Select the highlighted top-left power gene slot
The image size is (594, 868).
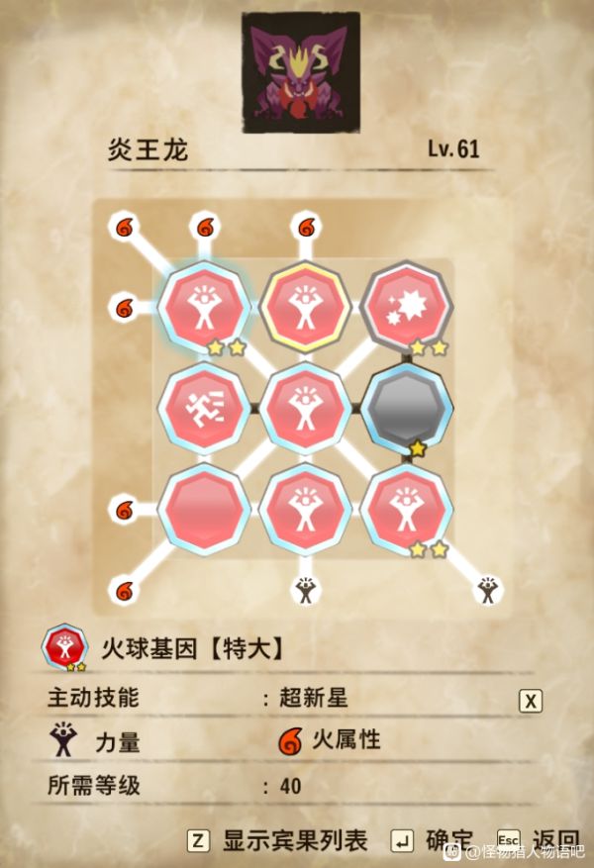204,307
